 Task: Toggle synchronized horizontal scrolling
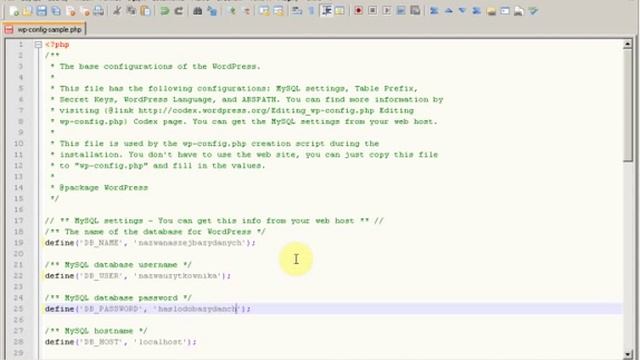pos(279,11)
